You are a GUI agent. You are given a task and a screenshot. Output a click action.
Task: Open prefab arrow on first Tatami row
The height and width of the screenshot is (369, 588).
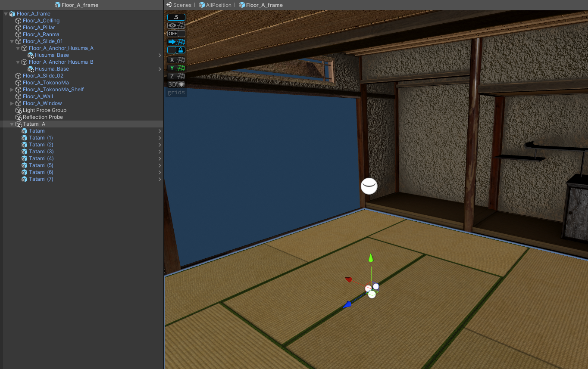click(160, 131)
